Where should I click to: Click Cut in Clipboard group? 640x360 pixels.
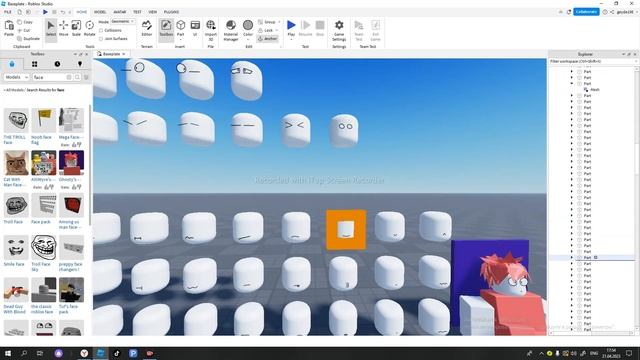(24, 30)
